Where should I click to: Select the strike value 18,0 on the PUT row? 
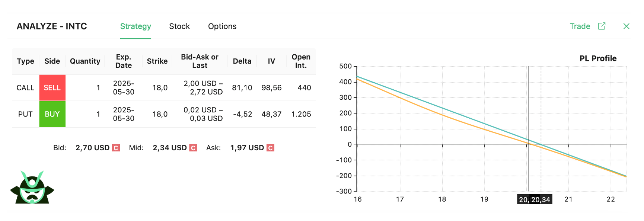coord(161,114)
